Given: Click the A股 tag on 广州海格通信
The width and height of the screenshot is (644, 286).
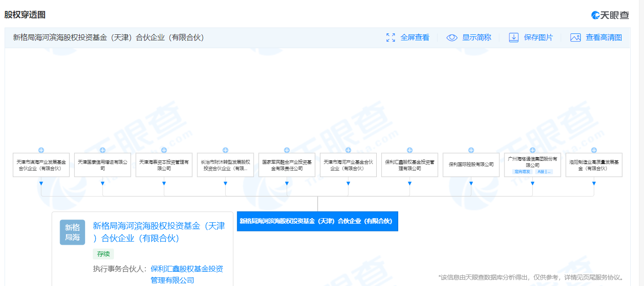Looking at the screenshot, I should tap(544, 172).
